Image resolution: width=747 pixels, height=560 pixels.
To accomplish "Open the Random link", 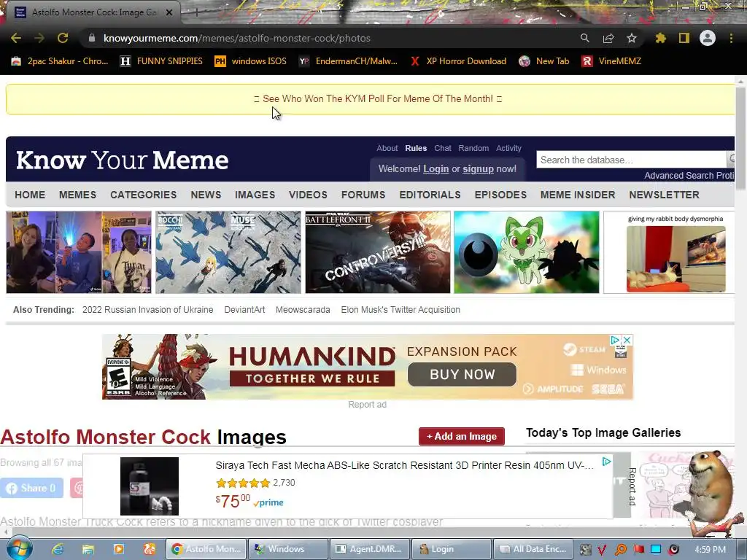I will pyautogui.click(x=473, y=148).
